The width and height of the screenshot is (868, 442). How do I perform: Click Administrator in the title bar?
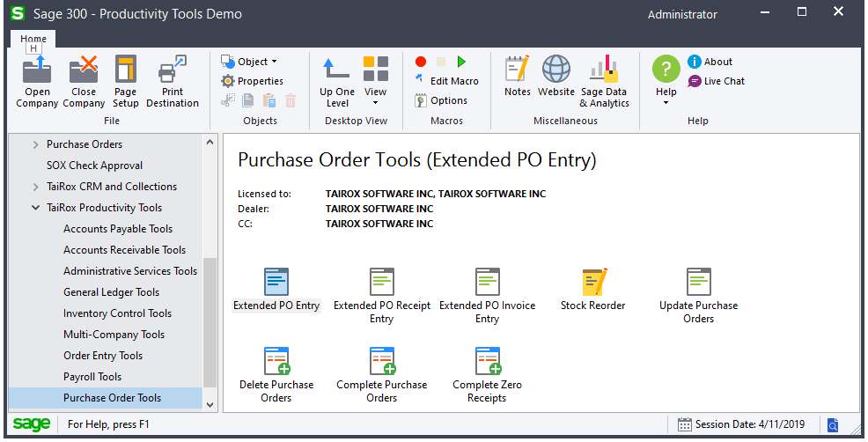click(682, 14)
